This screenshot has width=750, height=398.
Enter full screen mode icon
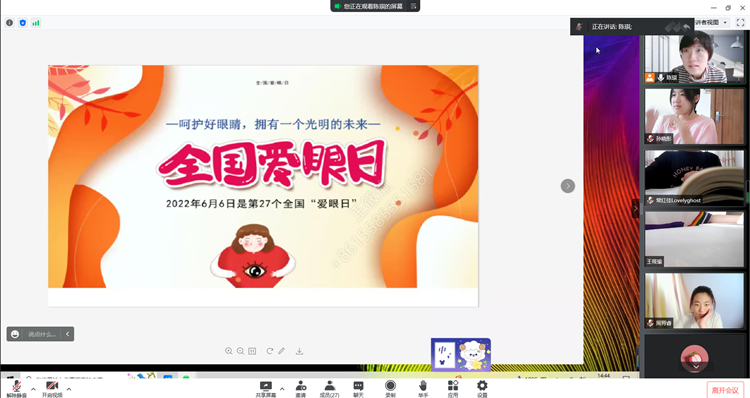pyautogui.click(x=740, y=22)
